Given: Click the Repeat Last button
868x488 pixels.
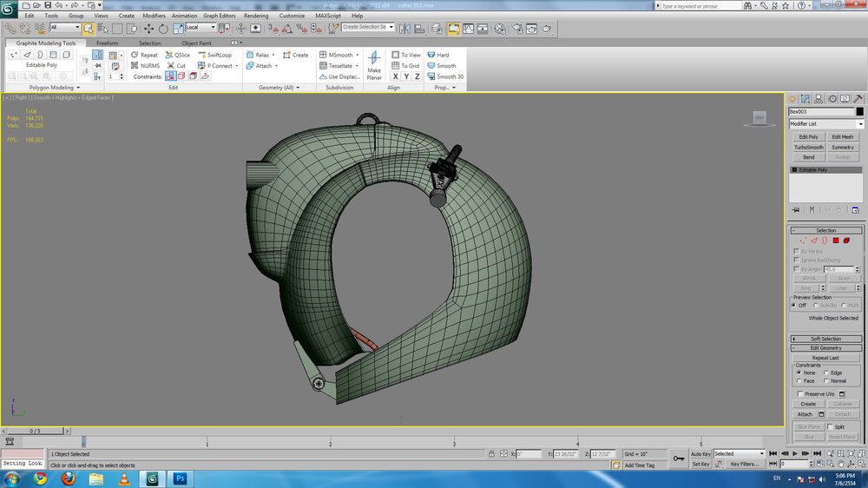Looking at the screenshot, I should 825,358.
